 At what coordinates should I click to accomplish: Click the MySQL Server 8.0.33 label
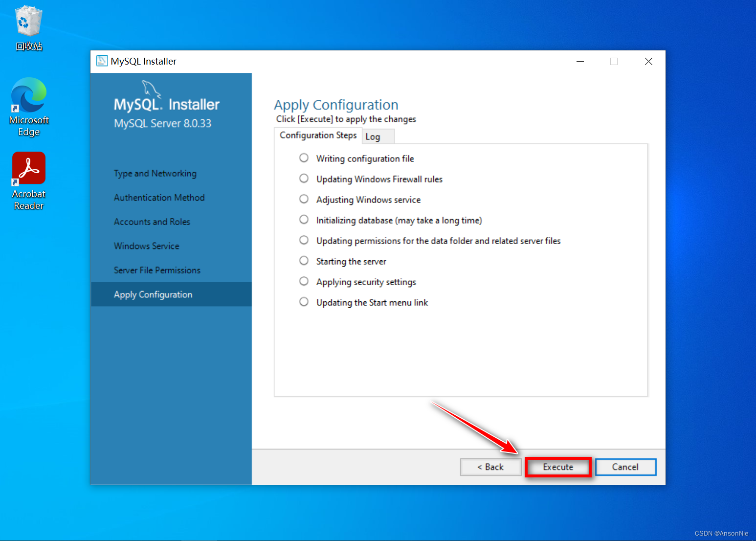click(x=162, y=124)
